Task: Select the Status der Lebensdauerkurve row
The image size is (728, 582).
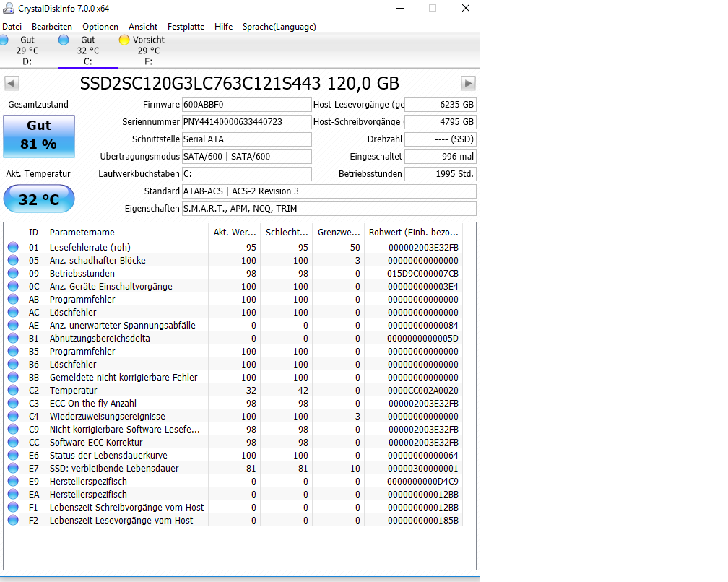Action: (233, 456)
